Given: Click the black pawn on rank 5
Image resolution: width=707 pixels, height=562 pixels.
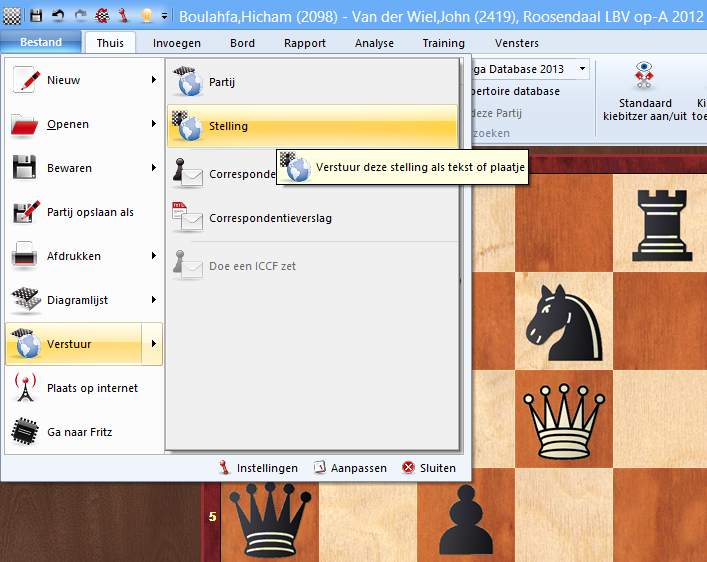Looking at the screenshot, I should (466, 521).
